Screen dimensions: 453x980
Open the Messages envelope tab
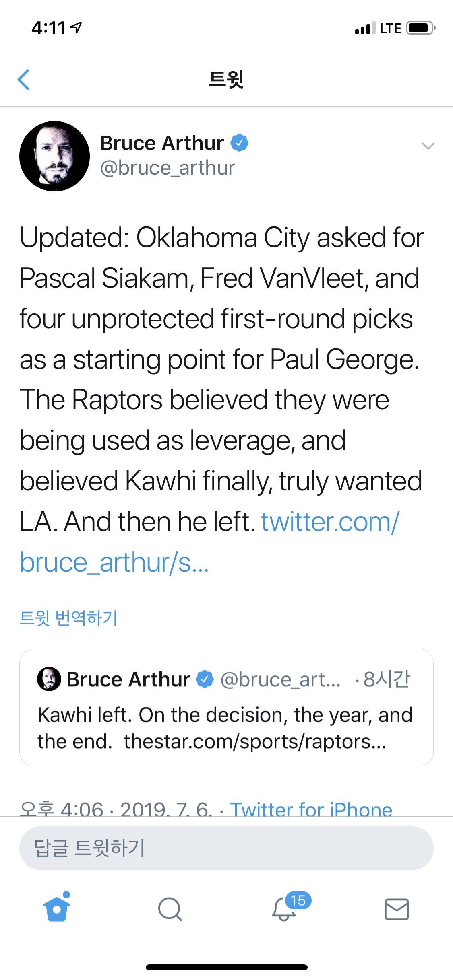[x=397, y=910]
